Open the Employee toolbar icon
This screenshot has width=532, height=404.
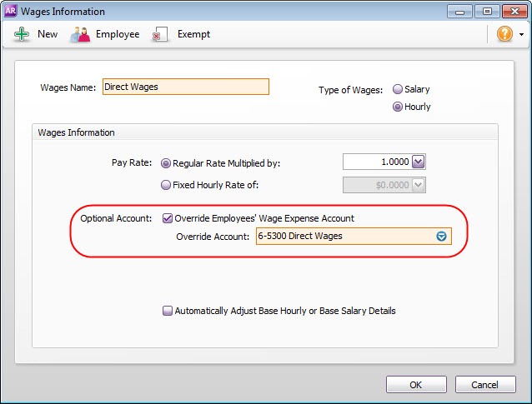pos(80,34)
